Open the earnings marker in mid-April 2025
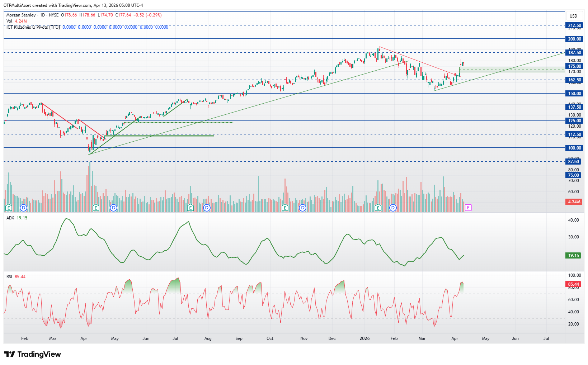 96,208
